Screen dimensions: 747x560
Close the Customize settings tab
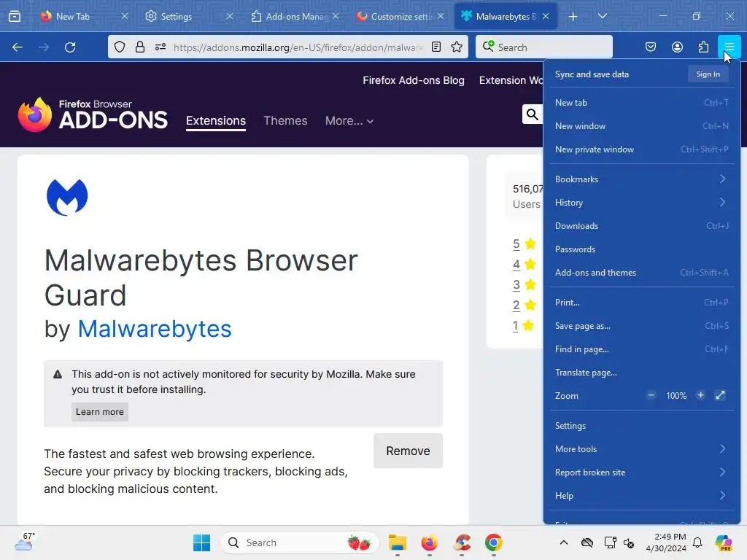coord(441,16)
